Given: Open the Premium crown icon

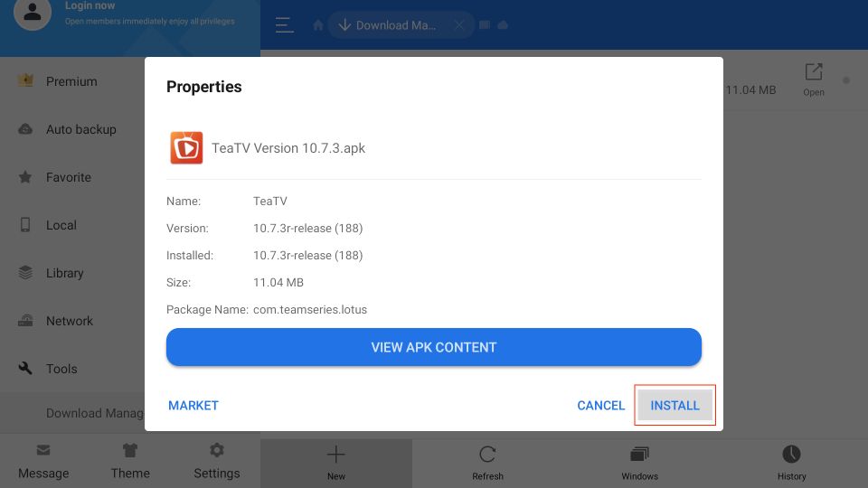Looking at the screenshot, I should tap(25, 80).
